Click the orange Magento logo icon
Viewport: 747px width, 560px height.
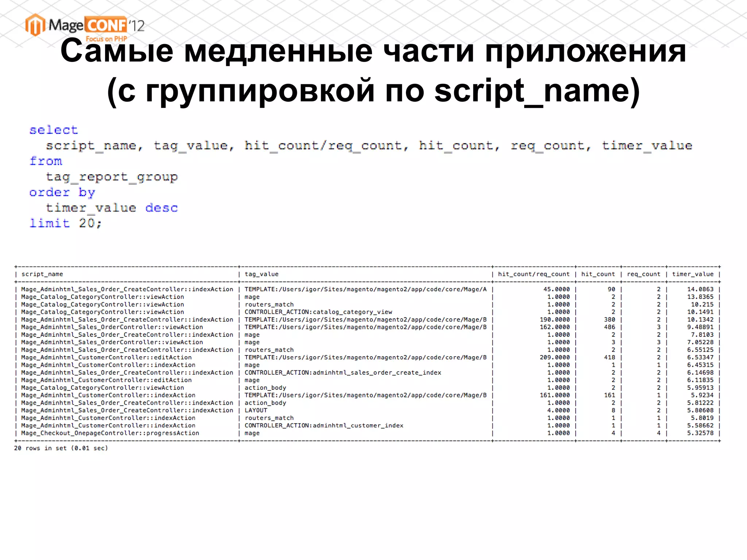(x=35, y=25)
